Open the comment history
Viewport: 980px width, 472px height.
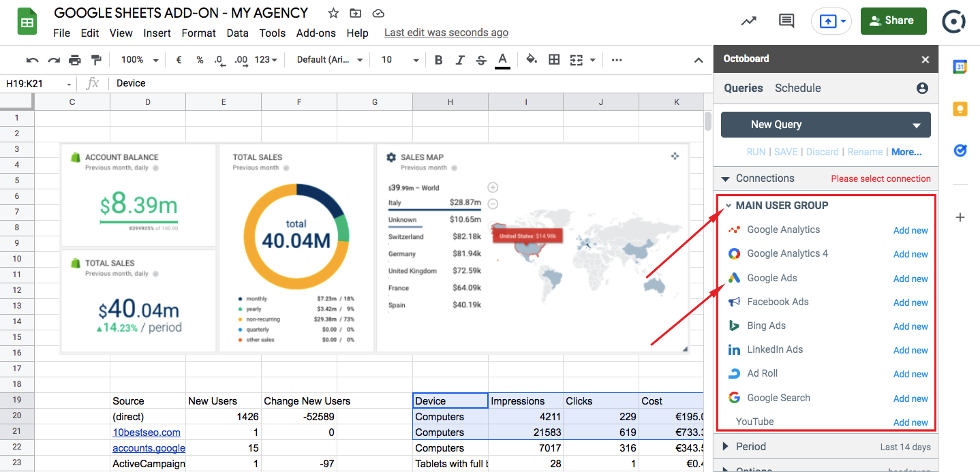(786, 20)
